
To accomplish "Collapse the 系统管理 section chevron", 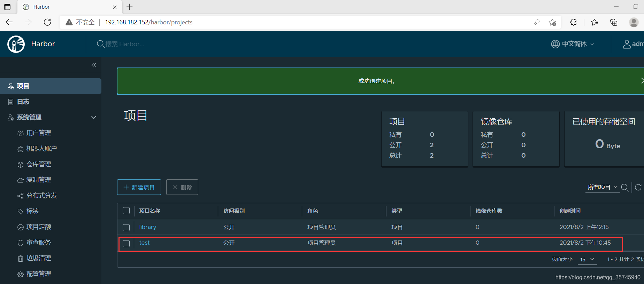I will (x=94, y=117).
